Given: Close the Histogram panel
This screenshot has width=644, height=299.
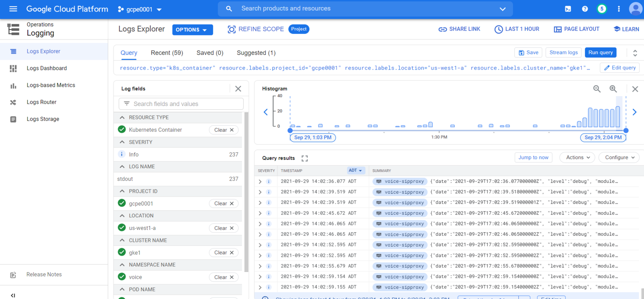Looking at the screenshot, I should [x=635, y=89].
